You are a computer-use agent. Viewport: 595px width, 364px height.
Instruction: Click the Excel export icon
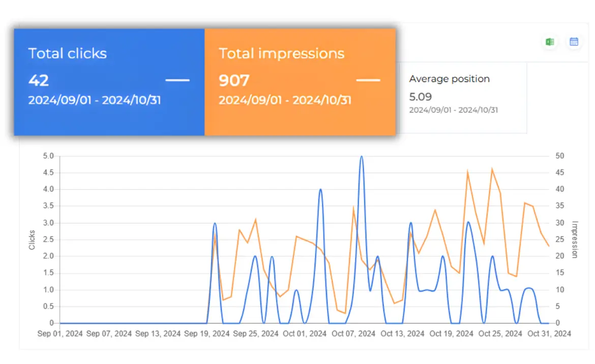pos(549,42)
